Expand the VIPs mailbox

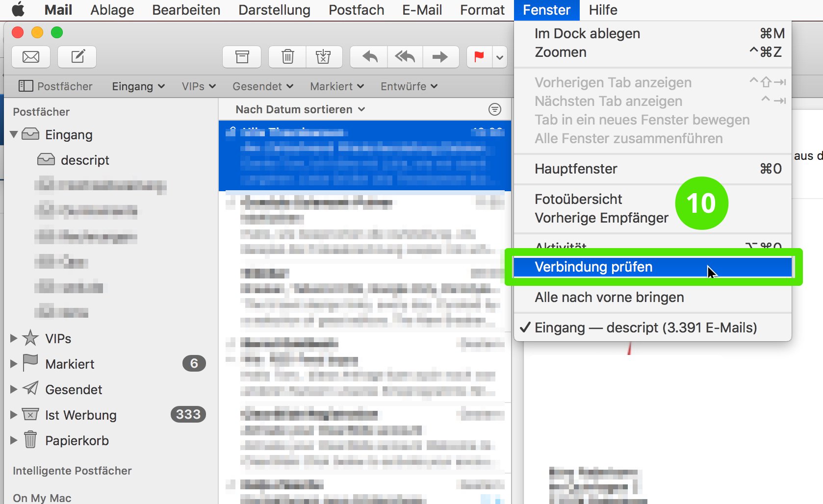(x=14, y=338)
